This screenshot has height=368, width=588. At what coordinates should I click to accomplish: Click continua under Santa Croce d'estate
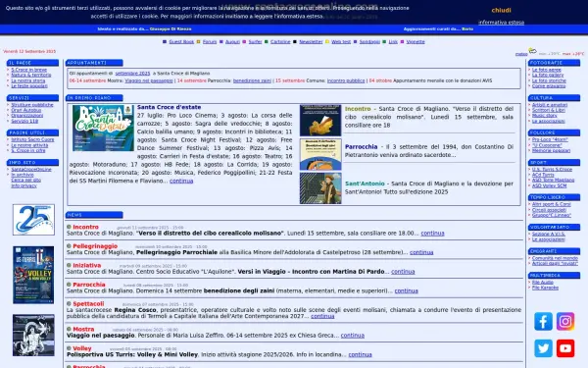pos(181,181)
